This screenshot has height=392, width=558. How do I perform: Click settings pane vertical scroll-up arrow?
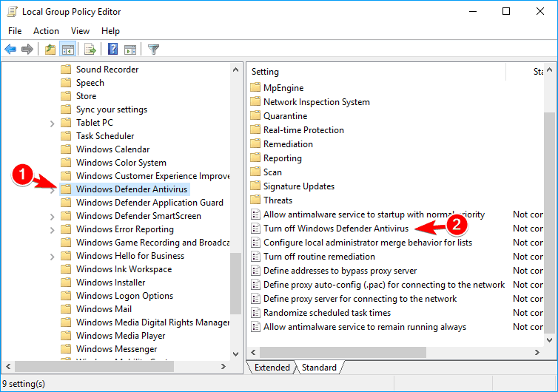click(x=549, y=70)
